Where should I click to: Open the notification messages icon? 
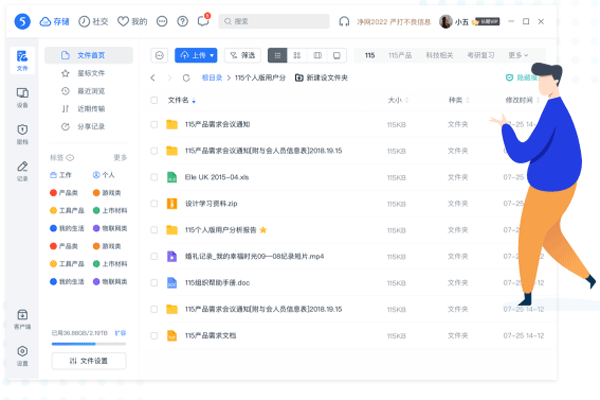[x=204, y=20]
